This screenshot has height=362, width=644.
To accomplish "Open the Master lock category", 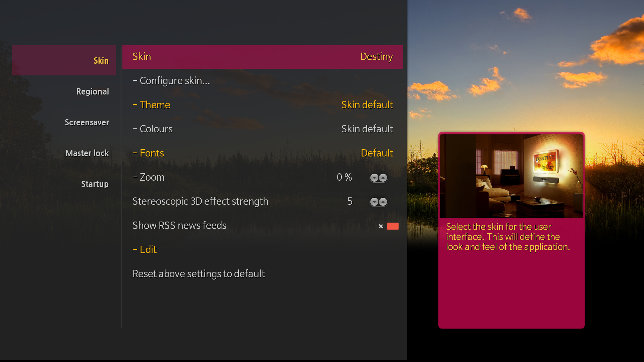I will tap(87, 153).
